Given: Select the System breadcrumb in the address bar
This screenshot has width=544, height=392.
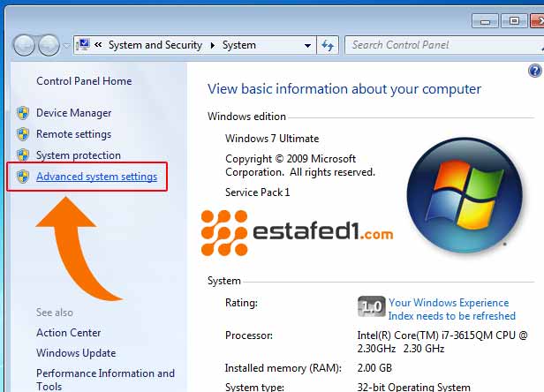Looking at the screenshot, I should [x=239, y=45].
